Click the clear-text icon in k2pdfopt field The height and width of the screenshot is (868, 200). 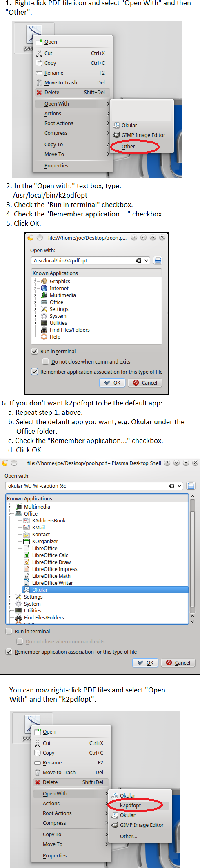pyautogui.click(x=138, y=260)
